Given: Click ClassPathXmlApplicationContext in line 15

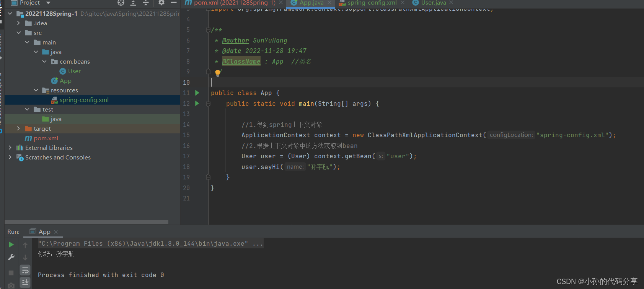Looking at the screenshot, I should click(x=425, y=135).
